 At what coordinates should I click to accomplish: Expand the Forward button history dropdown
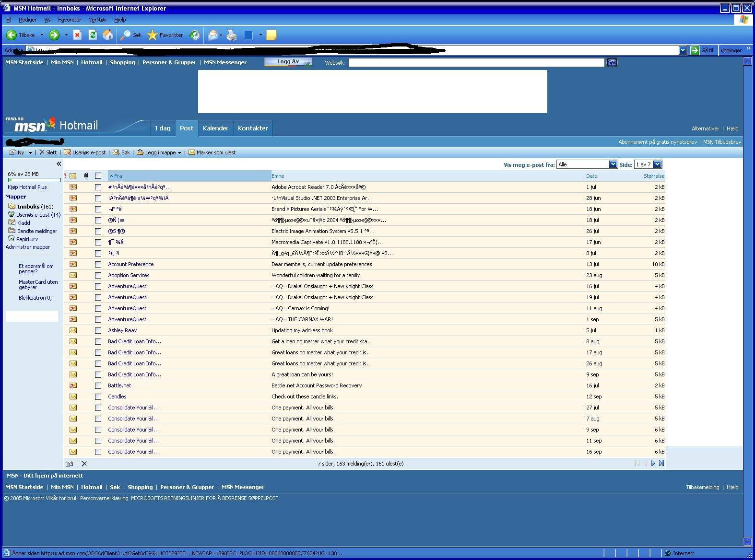pos(66,35)
